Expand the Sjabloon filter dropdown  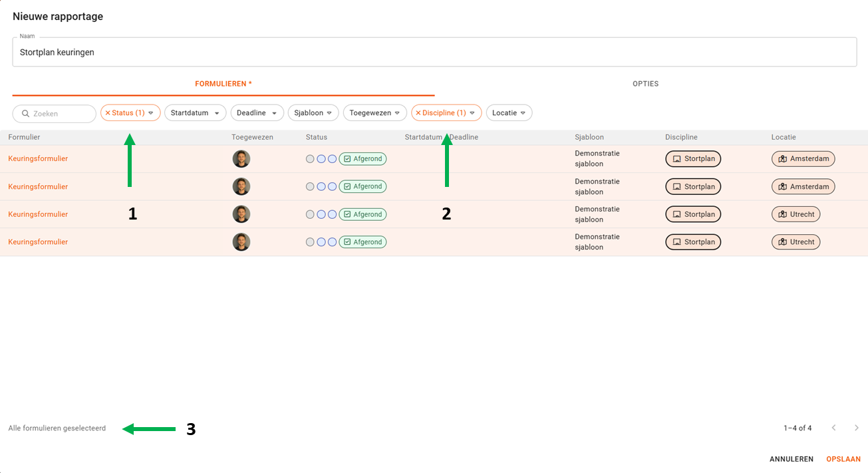[x=313, y=113]
